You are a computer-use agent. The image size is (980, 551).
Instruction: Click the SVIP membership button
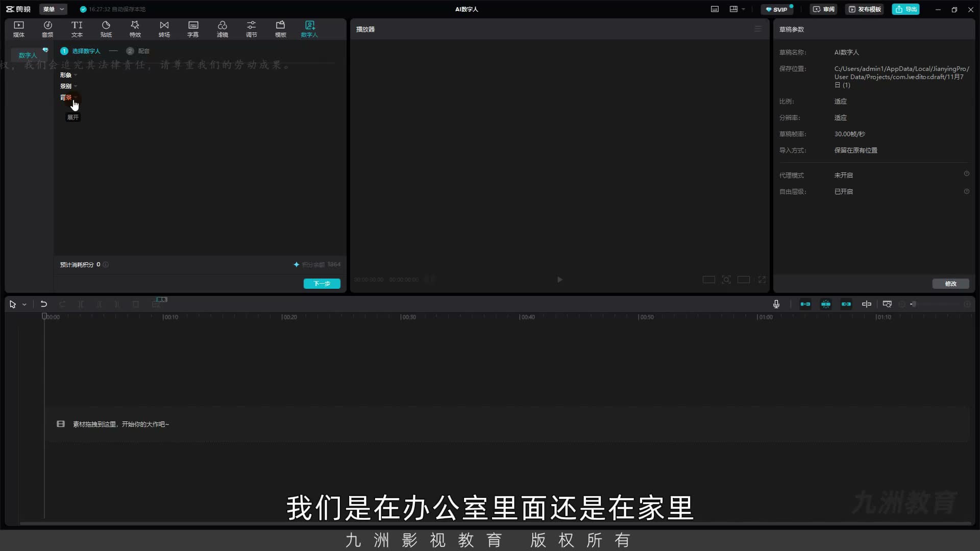click(x=777, y=9)
